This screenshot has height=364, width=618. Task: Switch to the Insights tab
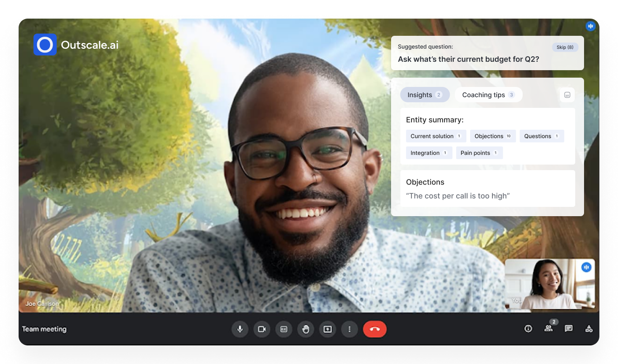point(424,95)
